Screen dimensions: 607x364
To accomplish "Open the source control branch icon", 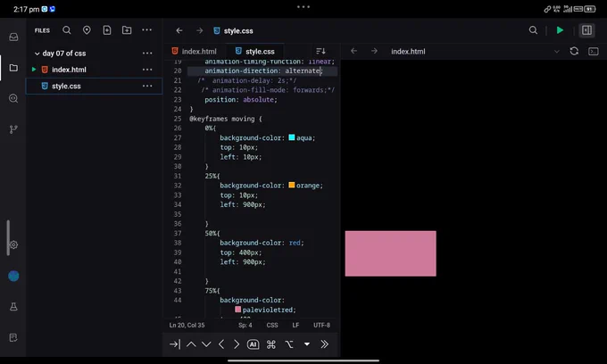I will tap(13, 129).
